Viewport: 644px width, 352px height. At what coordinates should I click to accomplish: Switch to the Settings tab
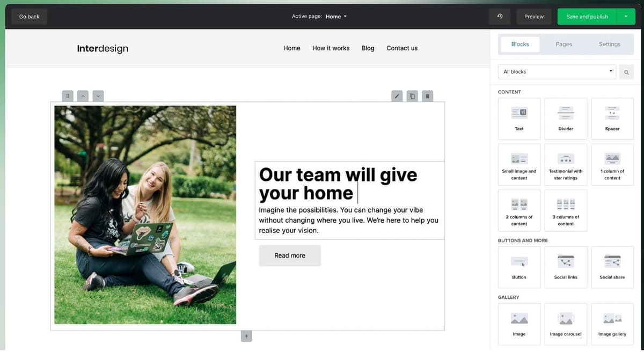(x=610, y=45)
